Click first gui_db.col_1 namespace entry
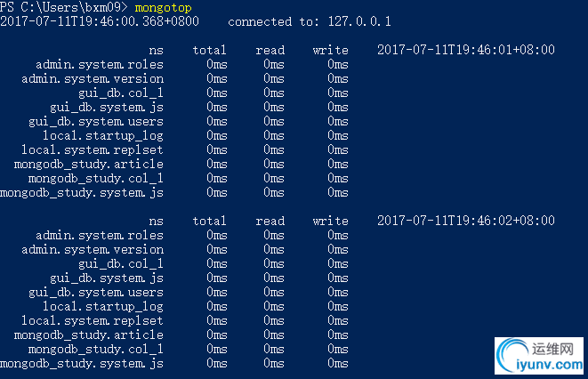Viewport: 588px width, 379px height. coord(121,93)
